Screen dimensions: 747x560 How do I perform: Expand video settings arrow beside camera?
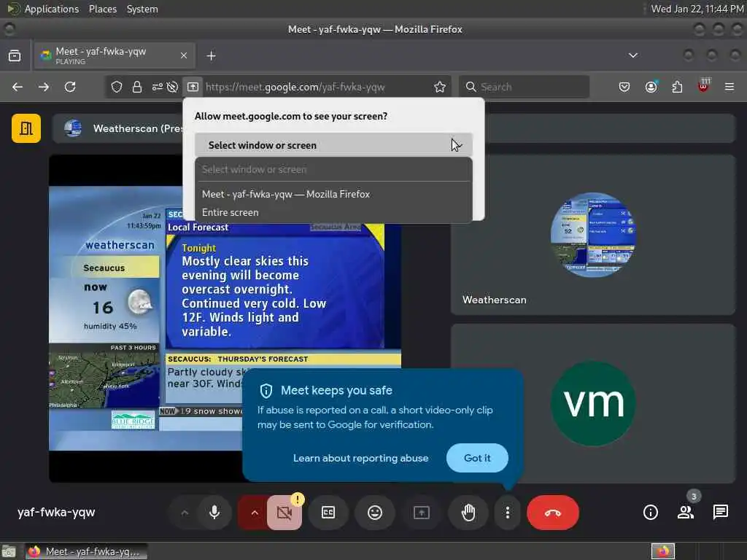coord(254,513)
